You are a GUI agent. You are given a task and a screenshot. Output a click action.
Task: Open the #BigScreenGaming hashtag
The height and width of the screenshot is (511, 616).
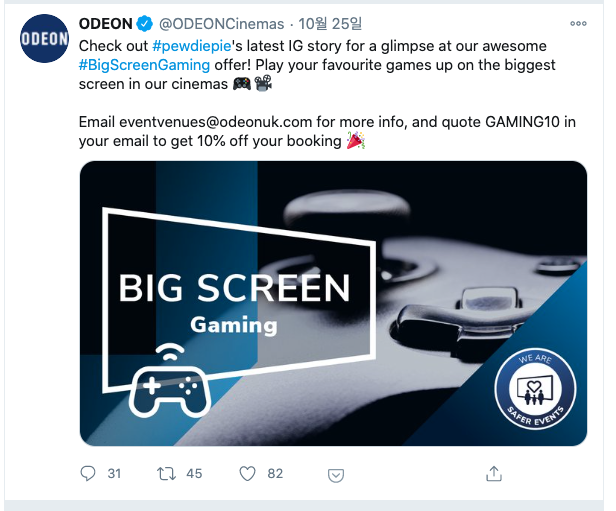tap(144, 65)
